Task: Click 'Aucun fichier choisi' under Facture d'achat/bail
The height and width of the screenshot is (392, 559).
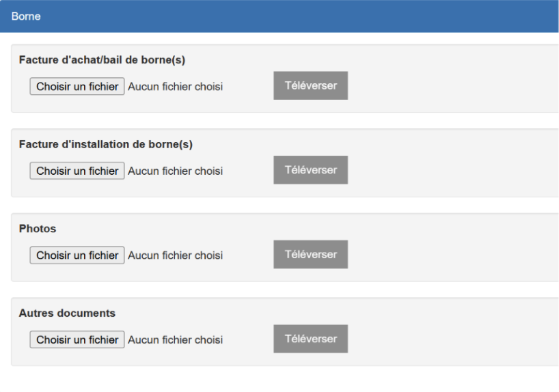Action: (x=176, y=87)
